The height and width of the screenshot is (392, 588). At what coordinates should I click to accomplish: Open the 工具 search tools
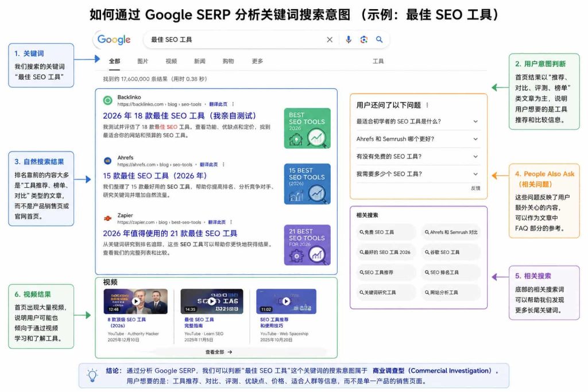point(378,61)
